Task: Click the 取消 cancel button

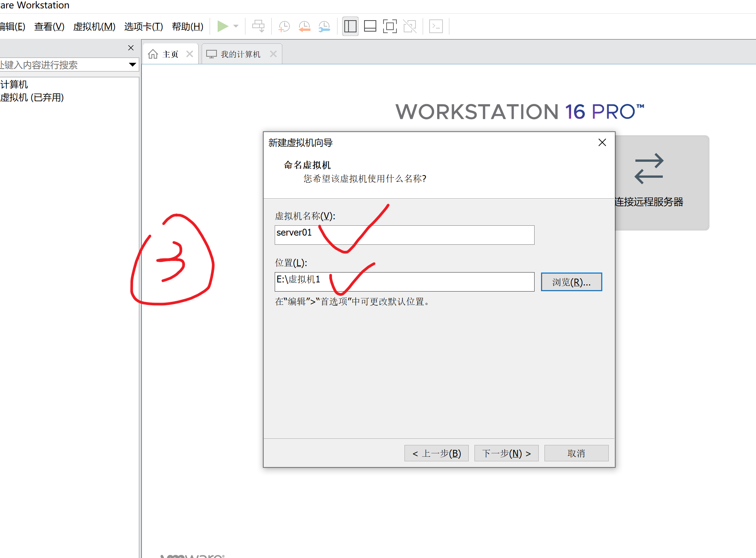Action: coord(576,453)
